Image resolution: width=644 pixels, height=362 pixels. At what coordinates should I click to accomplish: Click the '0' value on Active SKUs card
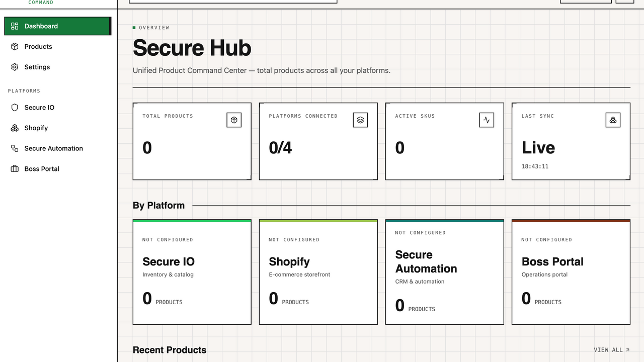pyautogui.click(x=400, y=148)
